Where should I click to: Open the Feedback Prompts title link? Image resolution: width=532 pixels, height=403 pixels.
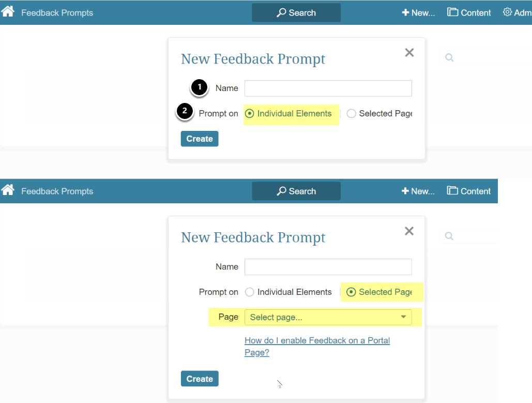[x=57, y=13]
